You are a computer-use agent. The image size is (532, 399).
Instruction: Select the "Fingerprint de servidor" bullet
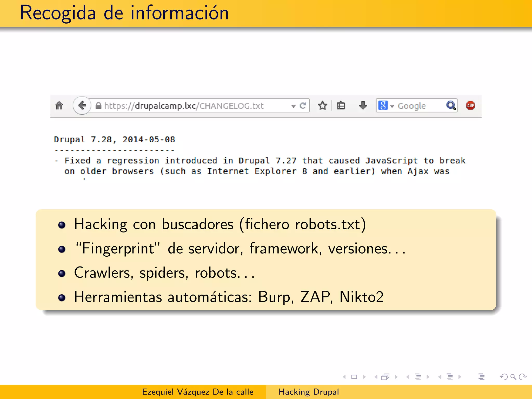pos(240,249)
